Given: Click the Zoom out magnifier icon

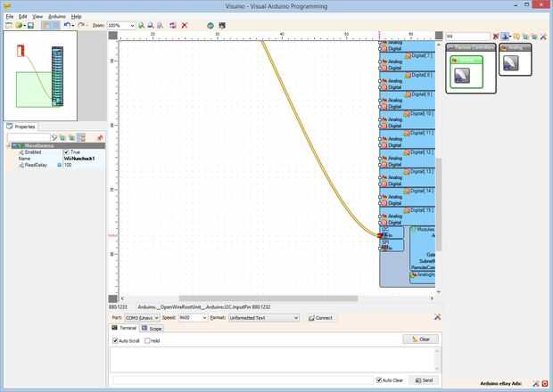Looking at the screenshot, I should (151, 25).
